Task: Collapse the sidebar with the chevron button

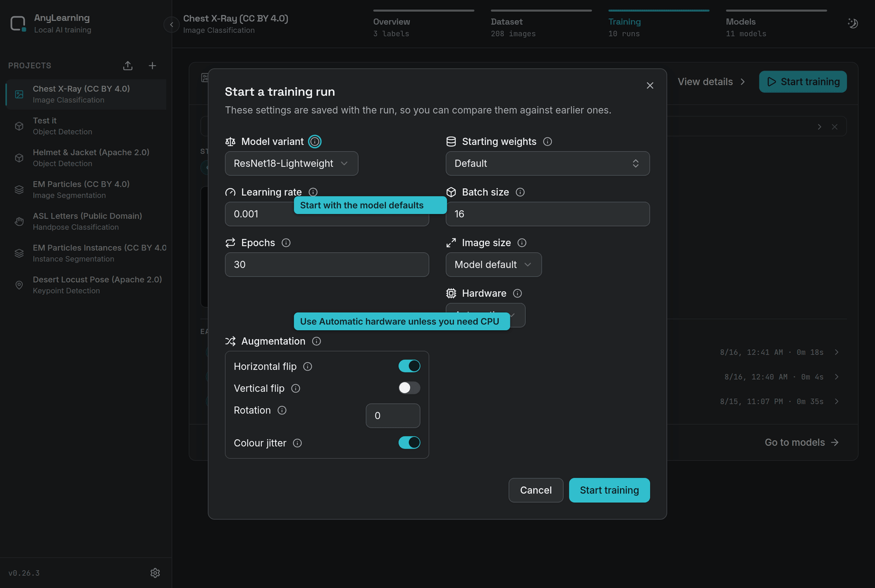Action: [x=171, y=25]
